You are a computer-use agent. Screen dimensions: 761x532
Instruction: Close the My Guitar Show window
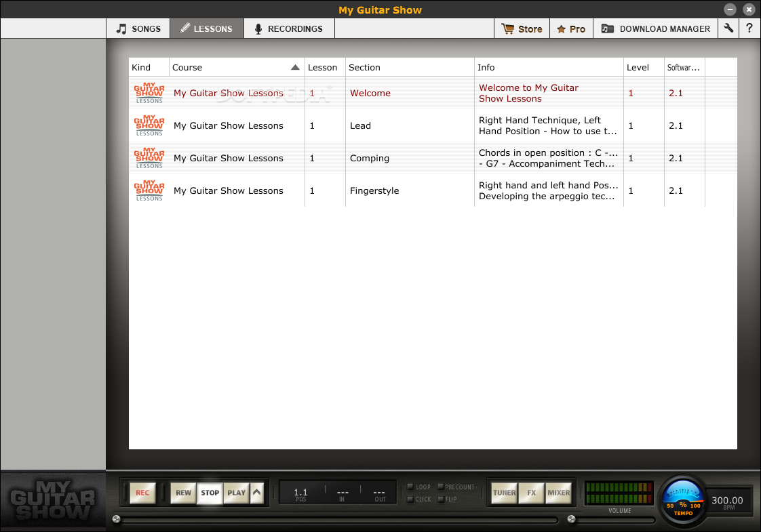(x=749, y=9)
